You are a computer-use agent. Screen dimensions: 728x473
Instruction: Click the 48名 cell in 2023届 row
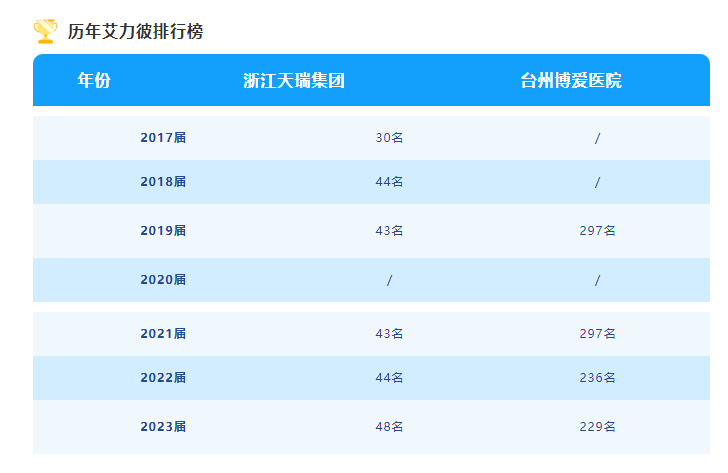390,427
